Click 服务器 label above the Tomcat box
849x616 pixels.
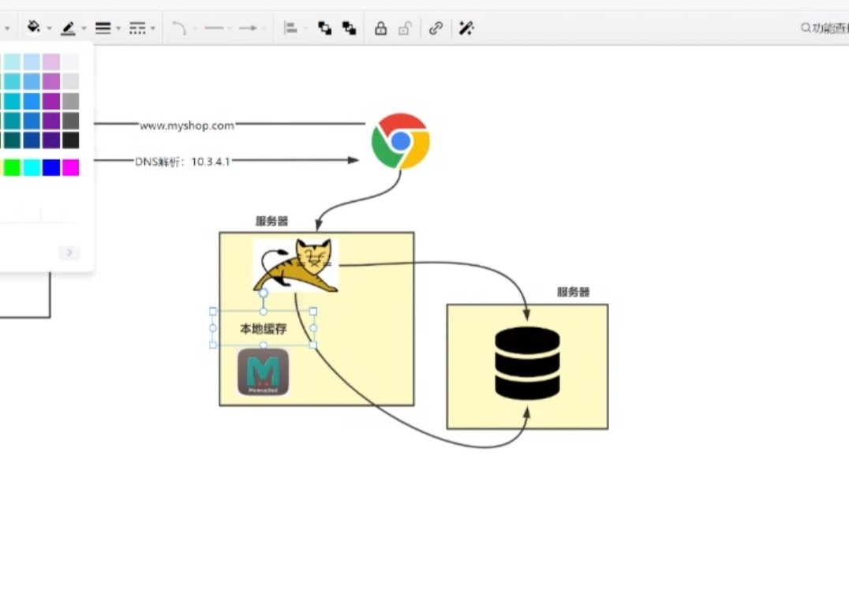pos(271,221)
